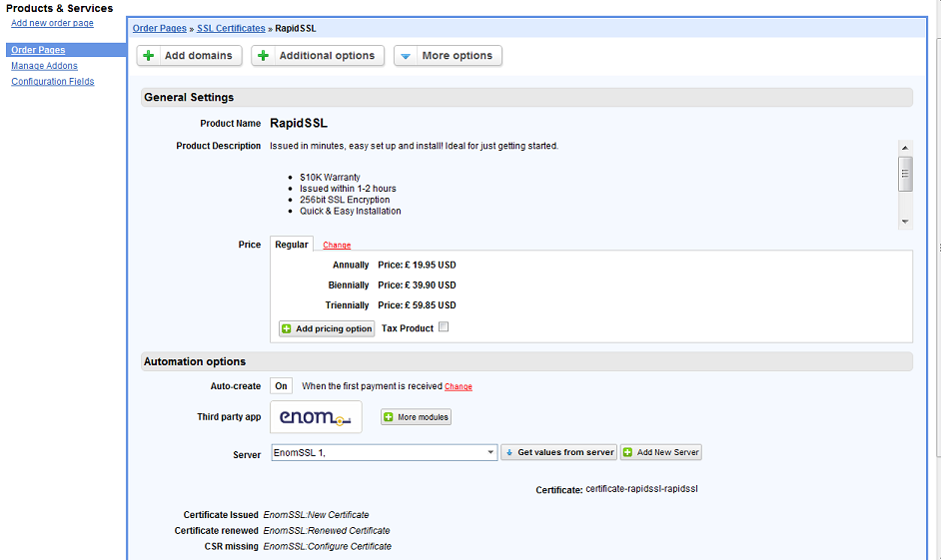Click EnomSSL:Renewed Certificate text
This screenshot has width=941, height=560.
tap(327, 531)
